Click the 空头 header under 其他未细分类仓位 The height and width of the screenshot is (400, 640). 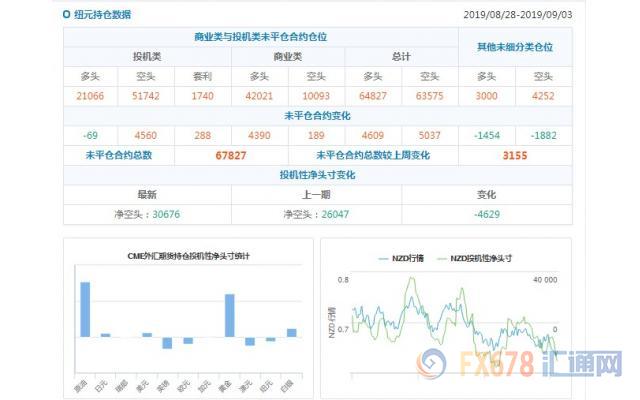(x=543, y=76)
